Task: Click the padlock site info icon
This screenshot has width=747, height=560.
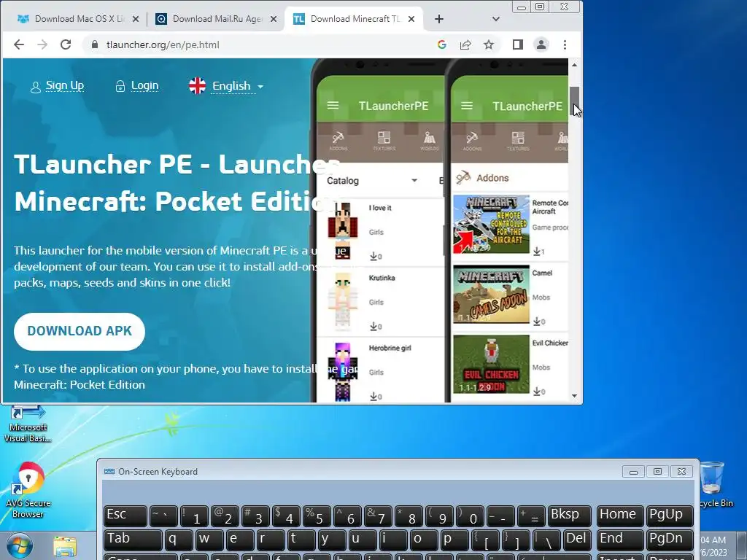Action: [x=94, y=44]
